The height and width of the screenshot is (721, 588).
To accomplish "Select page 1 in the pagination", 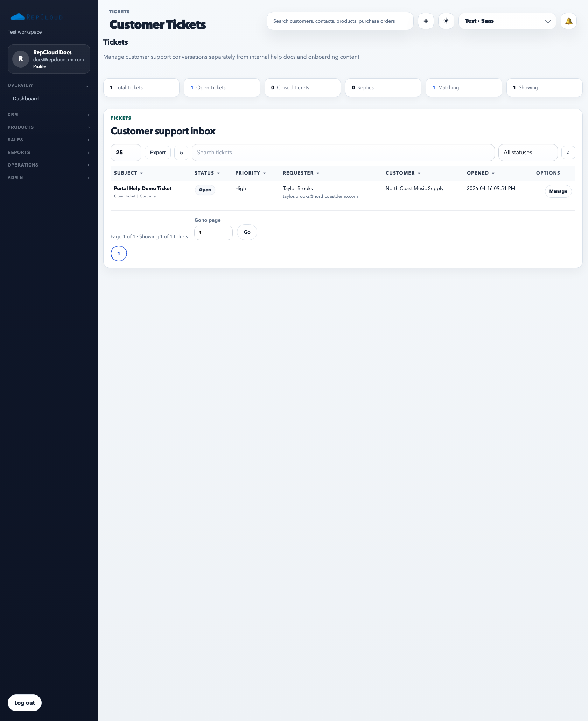I will tap(119, 254).
